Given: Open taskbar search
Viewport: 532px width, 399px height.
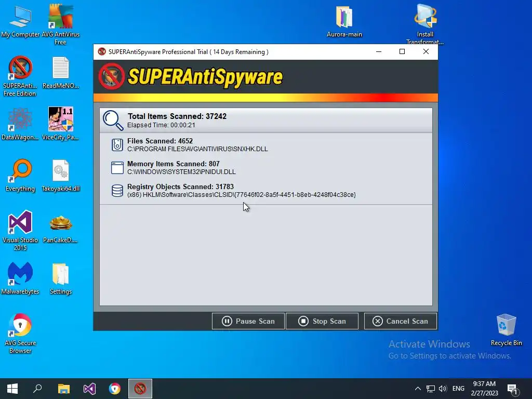Looking at the screenshot, I should click(37, 389).
